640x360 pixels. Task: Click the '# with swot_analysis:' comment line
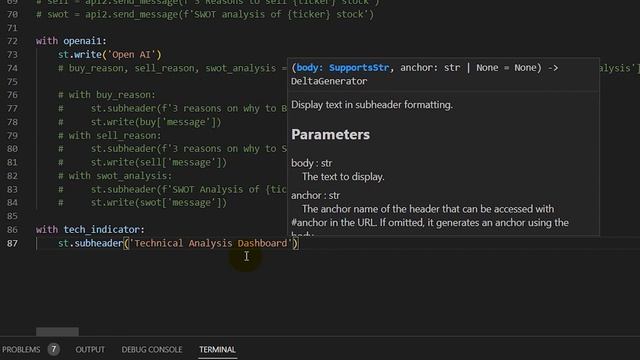(x=115, y=176)
